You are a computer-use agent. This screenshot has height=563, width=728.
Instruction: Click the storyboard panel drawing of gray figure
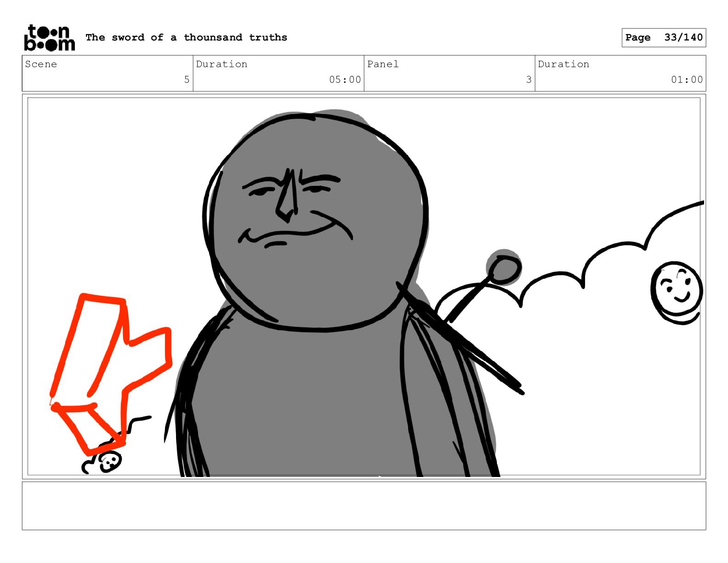point(364,287)
